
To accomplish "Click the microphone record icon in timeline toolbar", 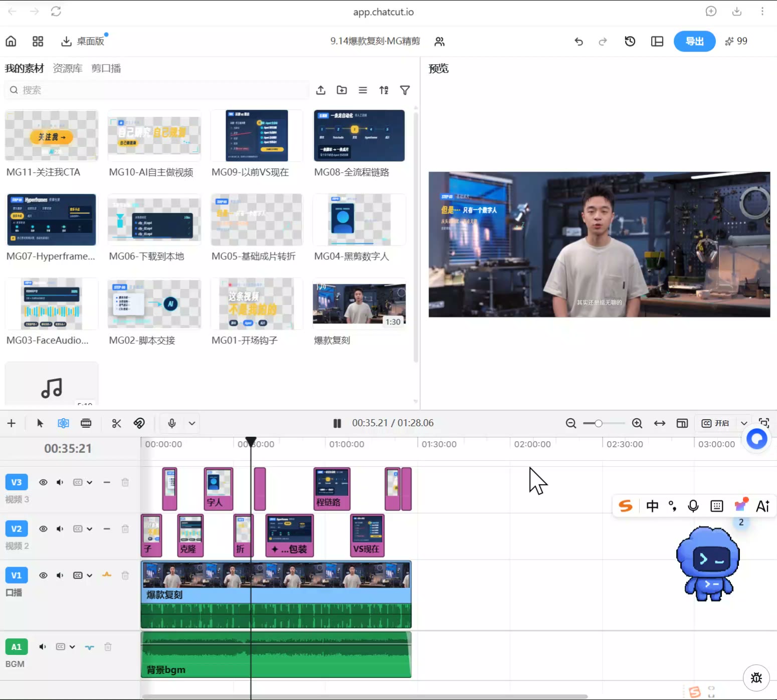I will coord(172,423).
